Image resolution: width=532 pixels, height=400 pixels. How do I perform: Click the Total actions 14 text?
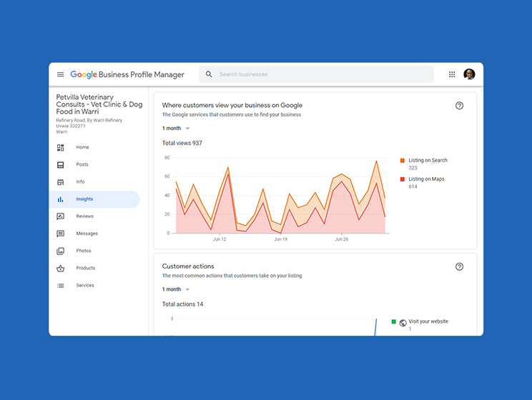182,304
